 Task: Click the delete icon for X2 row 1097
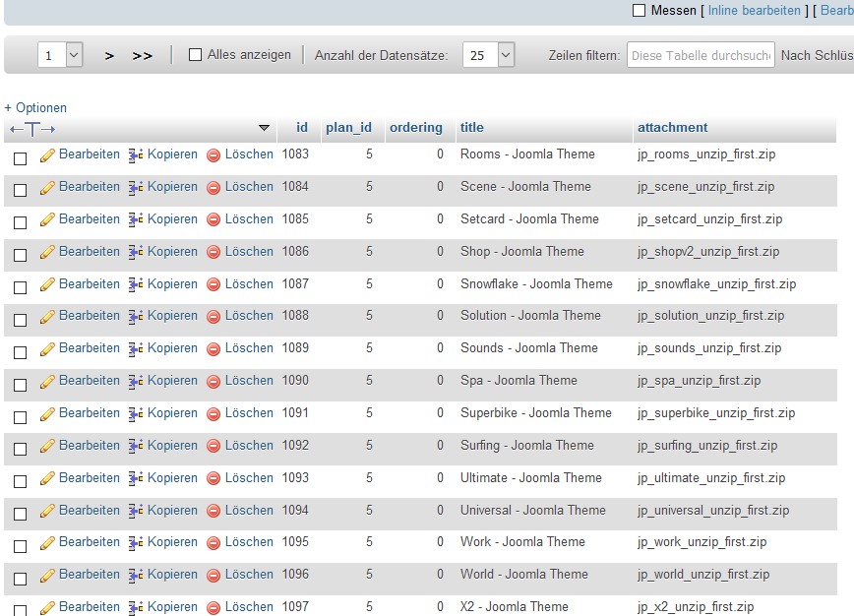tap(213, 608)
